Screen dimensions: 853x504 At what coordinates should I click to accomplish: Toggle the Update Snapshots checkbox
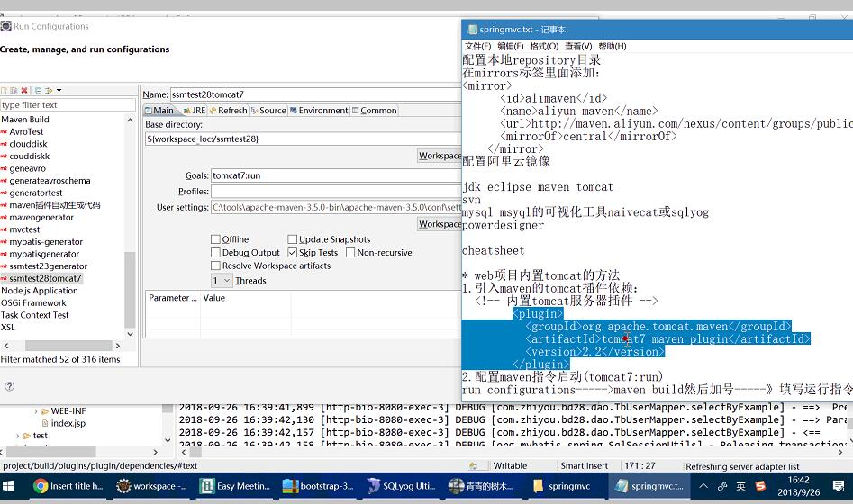click(292, 239)
